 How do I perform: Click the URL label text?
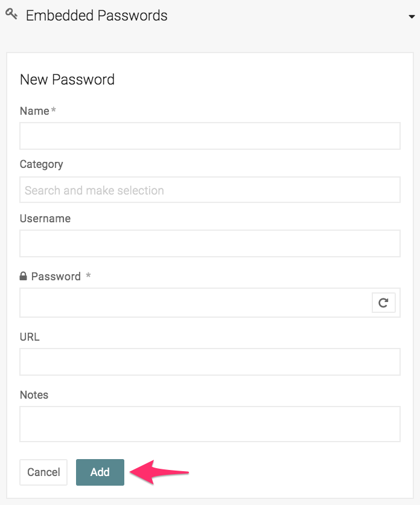coord(30,337)
